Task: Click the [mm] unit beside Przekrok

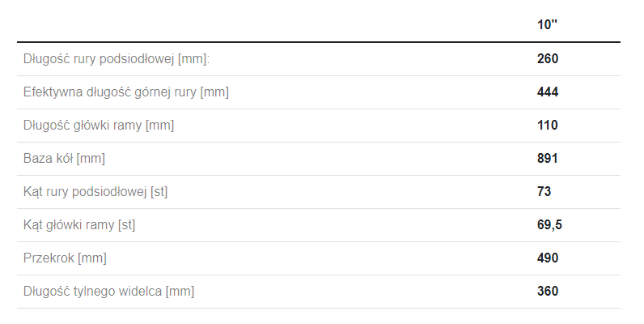Action: pyautogui.click(x=92, y=258)
